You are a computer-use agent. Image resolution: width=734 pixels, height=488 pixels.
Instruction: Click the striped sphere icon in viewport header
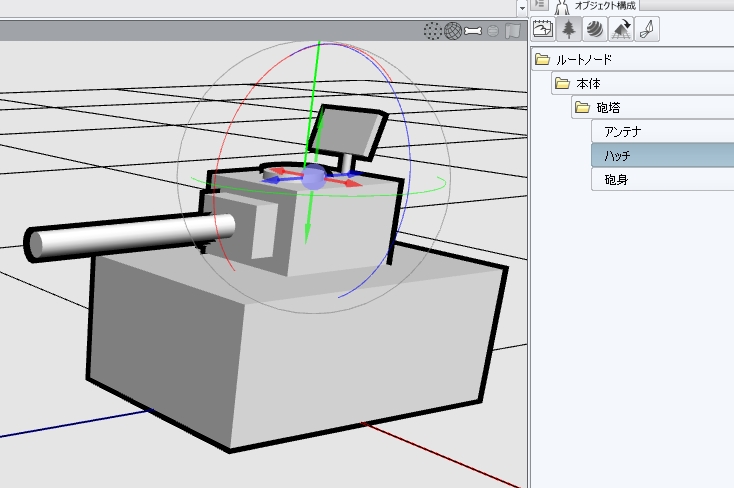click(494, 31)
